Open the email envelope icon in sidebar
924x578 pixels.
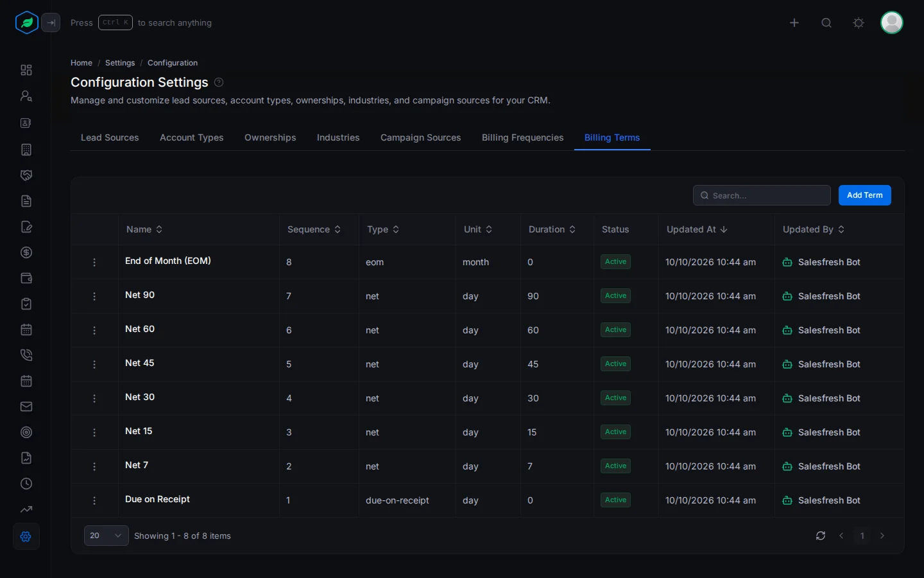point(26,407)
